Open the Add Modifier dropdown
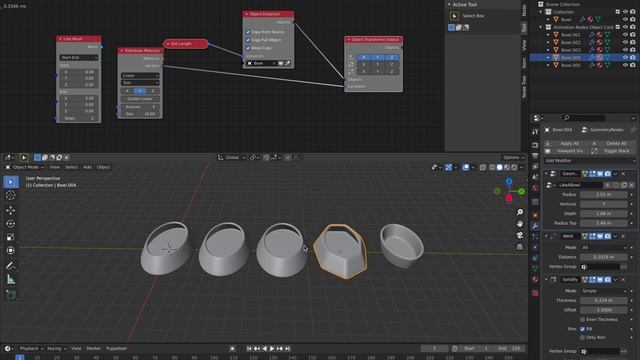 [x=590, y=161]
